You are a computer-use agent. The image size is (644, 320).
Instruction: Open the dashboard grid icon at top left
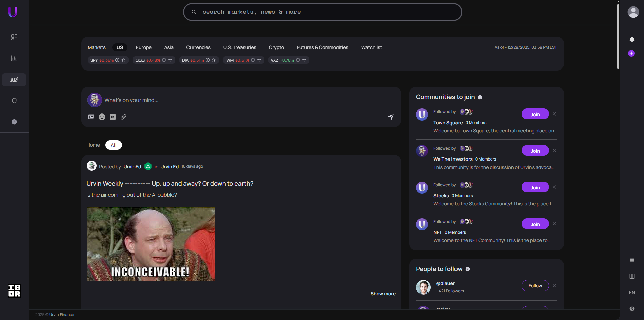[x=14, y=37]
